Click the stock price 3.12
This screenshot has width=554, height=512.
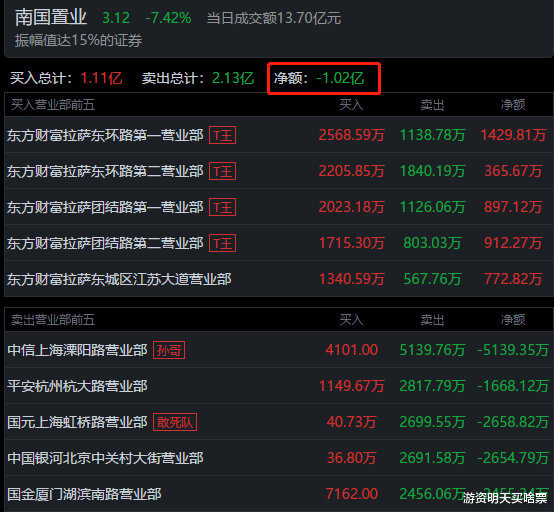click(116, 18)
